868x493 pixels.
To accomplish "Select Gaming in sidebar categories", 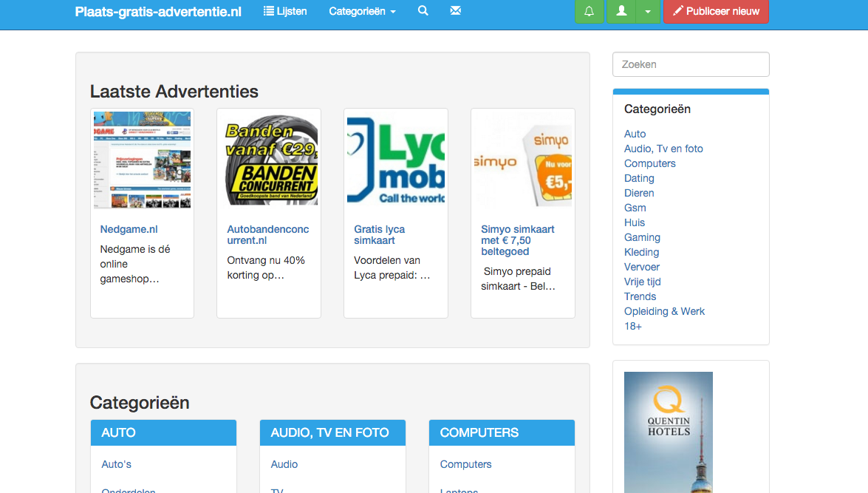I will [x=642, y=237].
